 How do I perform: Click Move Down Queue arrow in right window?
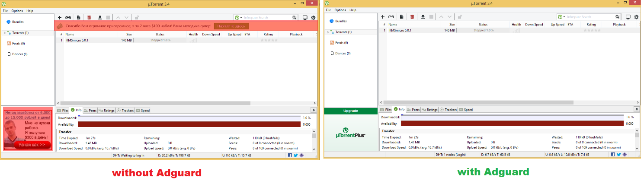tap(450, 17)
